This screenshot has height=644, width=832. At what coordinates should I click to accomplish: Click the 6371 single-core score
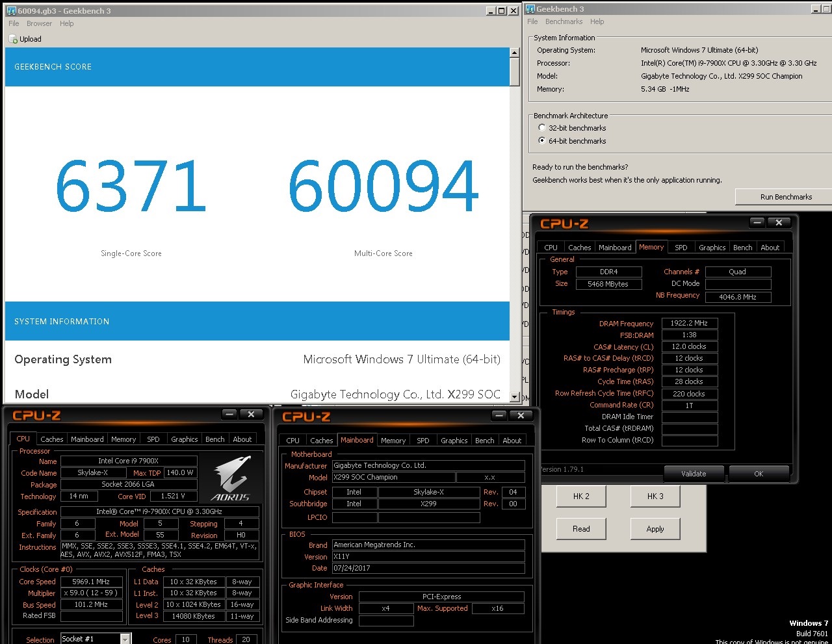[x=131, y=187]
